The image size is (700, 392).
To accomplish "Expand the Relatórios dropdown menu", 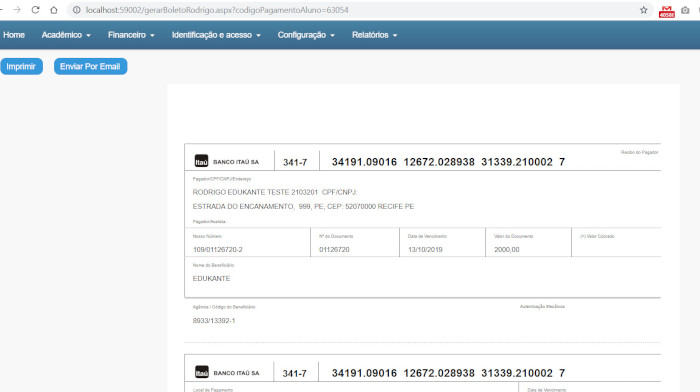I will click(x=374, y=35).
